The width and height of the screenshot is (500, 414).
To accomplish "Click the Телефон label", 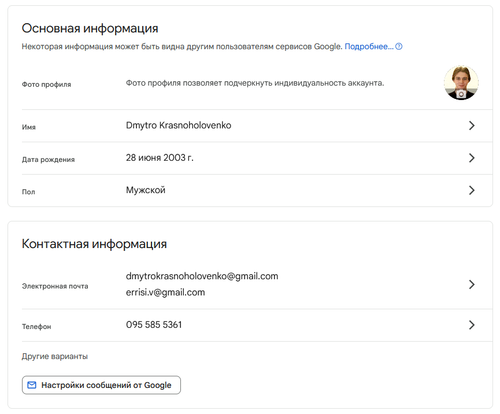I will [36, 327].
